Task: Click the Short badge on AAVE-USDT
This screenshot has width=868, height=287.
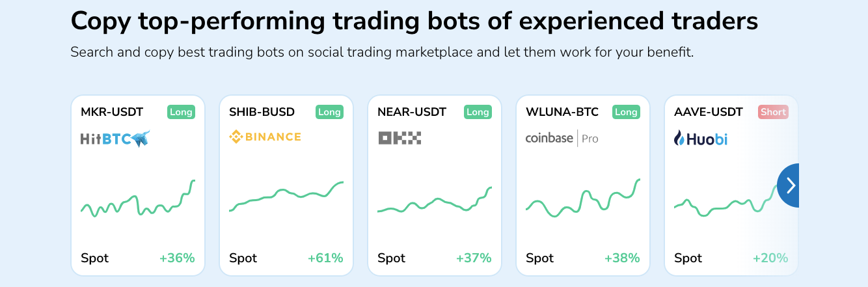Action: pyautogui.click(x=773, y=112)
